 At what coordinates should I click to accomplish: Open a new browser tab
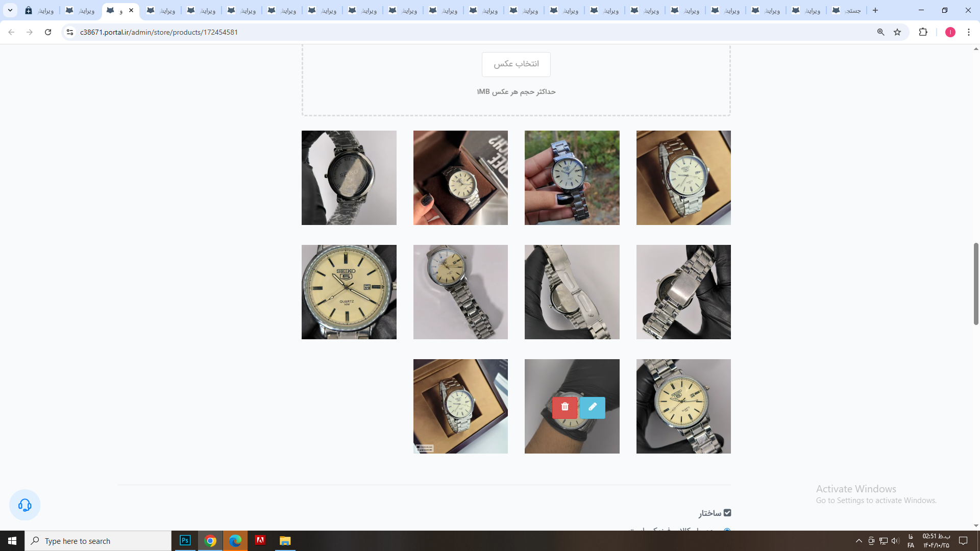click(x=875, y=10)
